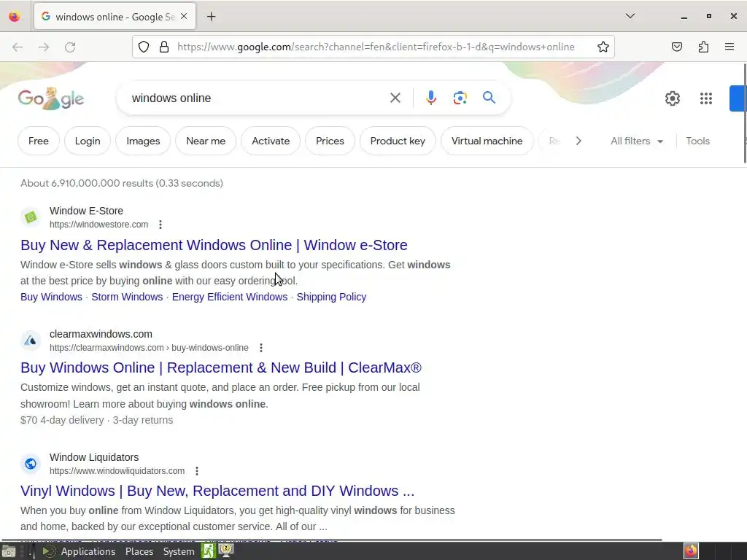Open the three-dot menu for clearmaxwindows.com result

click(261, 348)
